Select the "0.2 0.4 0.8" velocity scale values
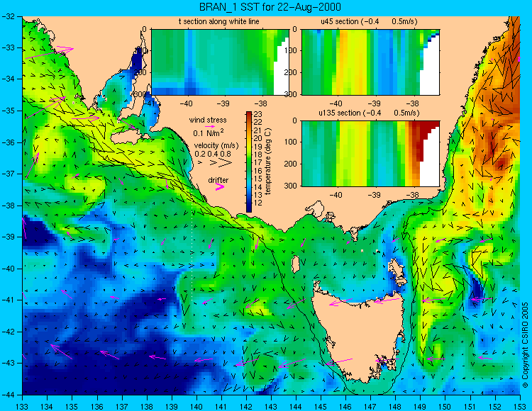Image resolution: width=532 pixels, height=411 pixels. click(x=213, y=154)
